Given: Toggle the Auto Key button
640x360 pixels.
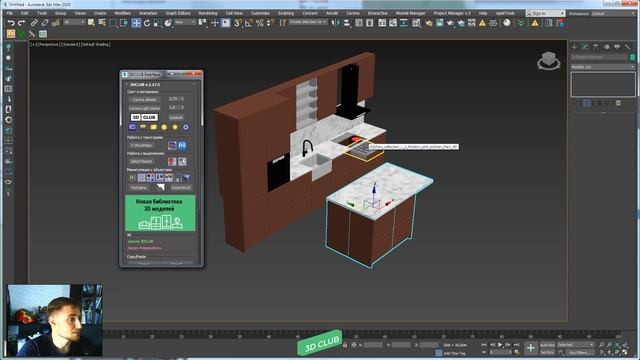Looking at the screenshot, I should (x=547, y=345).
